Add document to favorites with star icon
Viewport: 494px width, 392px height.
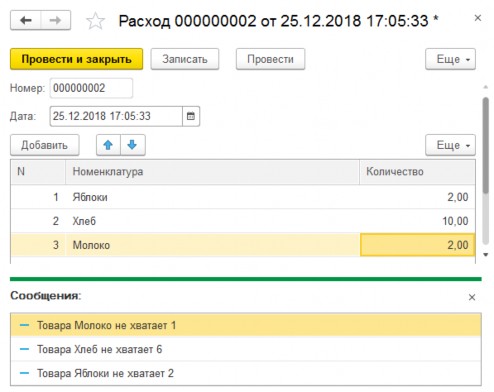click(95, 21)
